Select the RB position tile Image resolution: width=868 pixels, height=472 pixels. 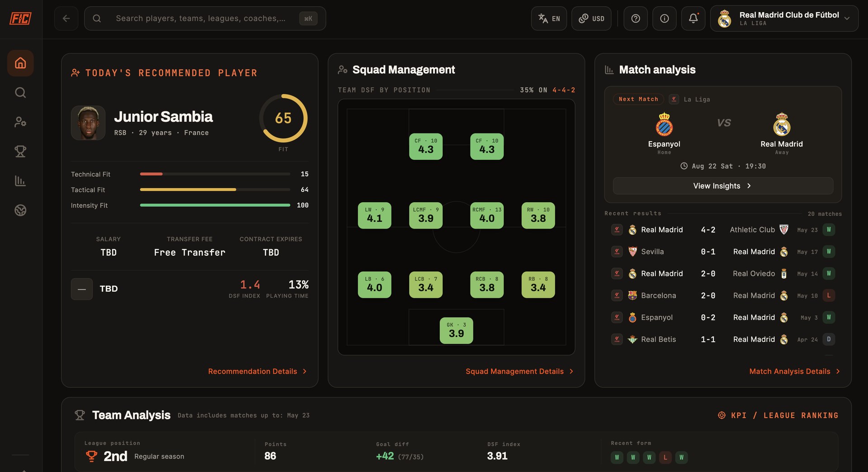(538, 285)
